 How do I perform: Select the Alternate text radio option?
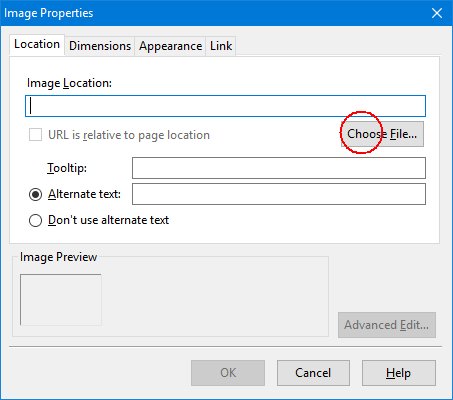(x=35, y=194)
